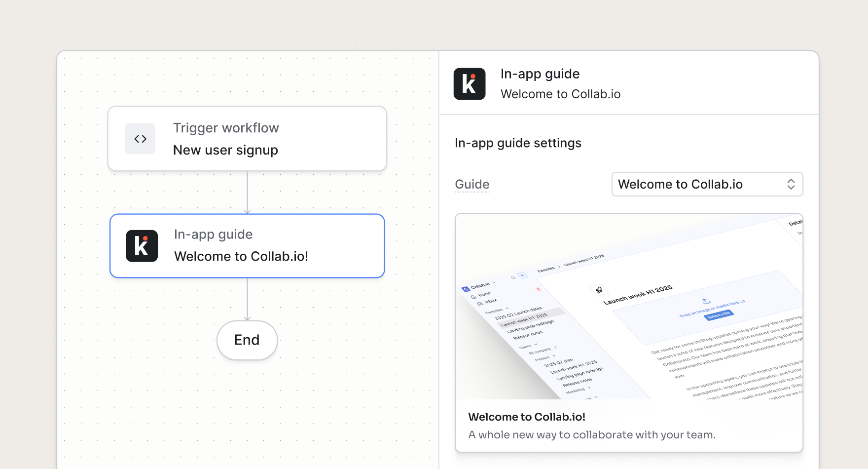Click the code brackets icon in Trigger workflow
Viewport: 868px width, 469px height.
(140, 139)
